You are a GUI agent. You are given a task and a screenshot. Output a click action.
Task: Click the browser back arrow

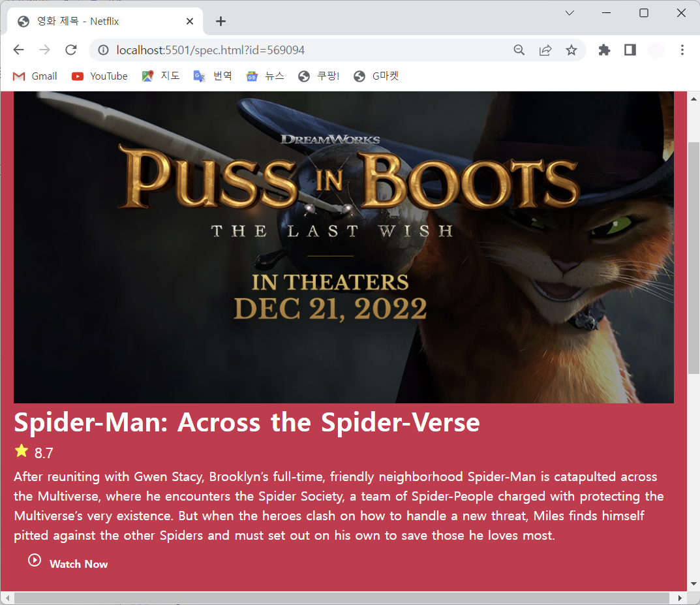18,50
